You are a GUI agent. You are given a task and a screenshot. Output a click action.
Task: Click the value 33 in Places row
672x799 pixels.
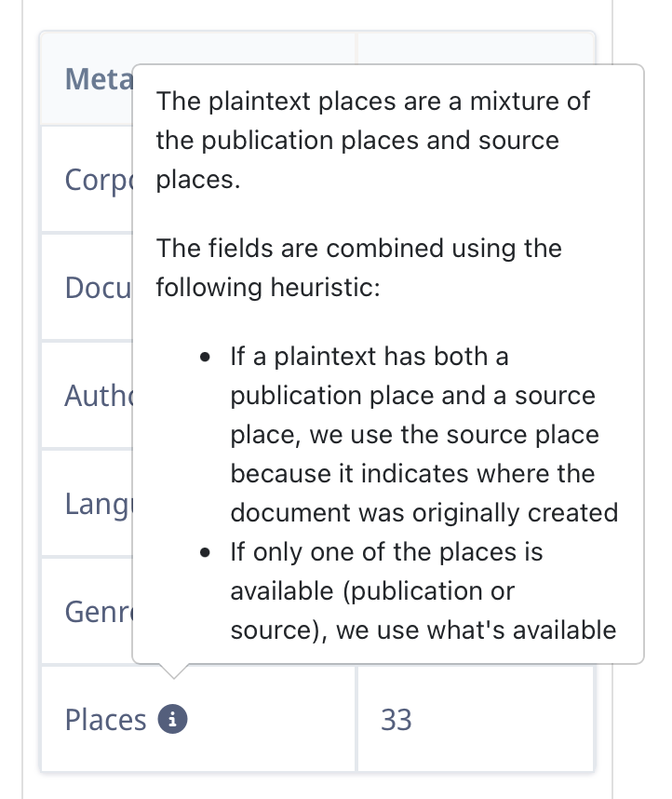(396, 720)
